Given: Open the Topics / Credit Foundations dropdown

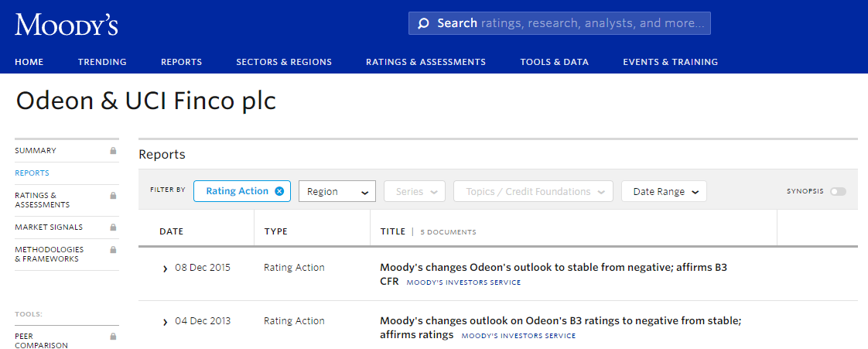Looking at the screenshot, I should [533, 191].
